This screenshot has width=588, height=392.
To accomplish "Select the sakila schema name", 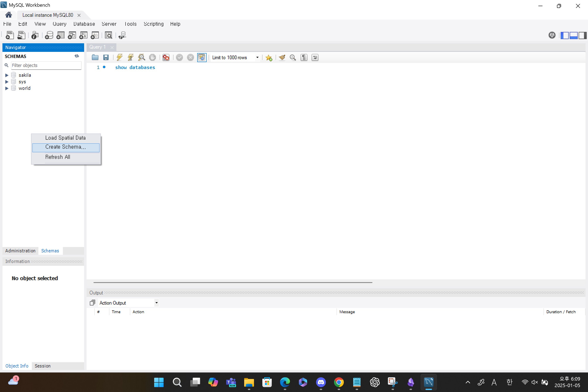I will [x=25, y=75].
